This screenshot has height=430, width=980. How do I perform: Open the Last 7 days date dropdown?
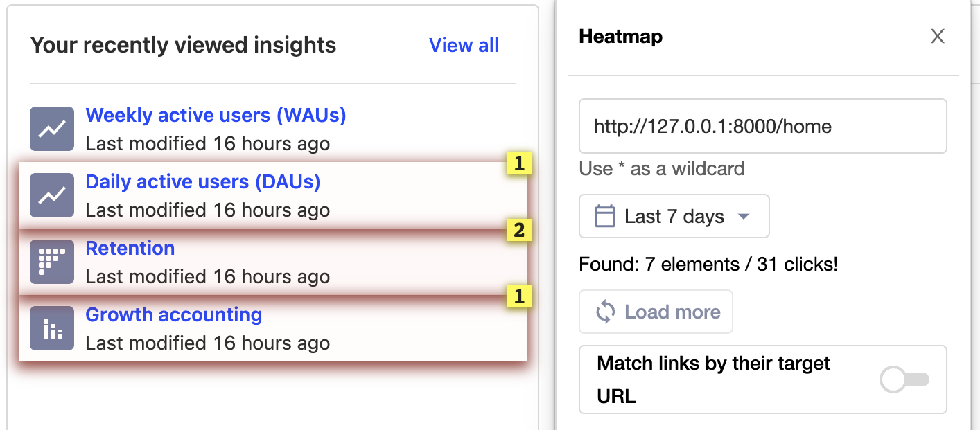(x=674, y=217)
